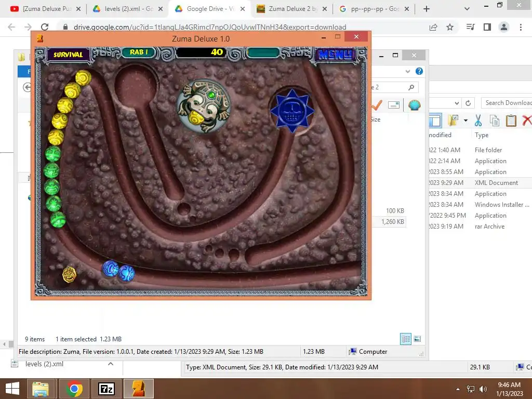Click the Search Downloads field

pyautogui.click(x=507, y=103)
